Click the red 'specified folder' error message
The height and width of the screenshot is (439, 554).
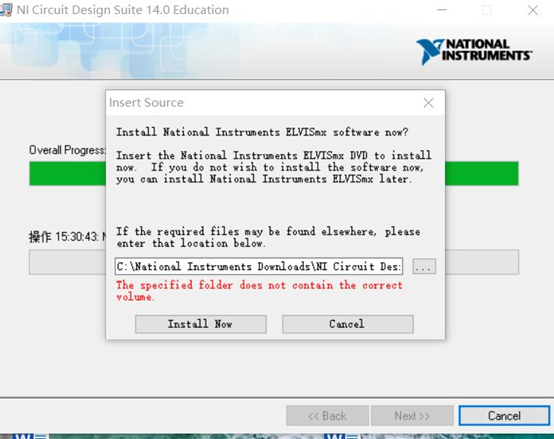(259, 291)
